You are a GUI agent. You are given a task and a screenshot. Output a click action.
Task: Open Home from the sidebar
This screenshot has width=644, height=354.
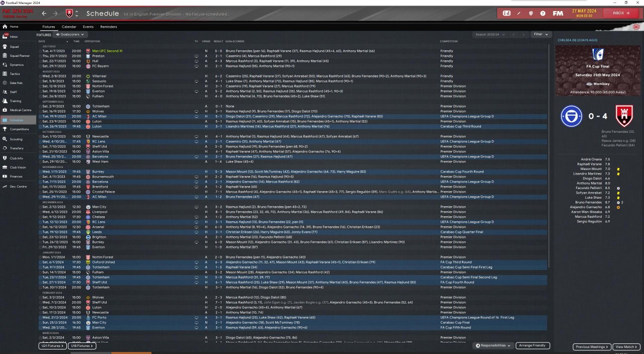(14, 27)
